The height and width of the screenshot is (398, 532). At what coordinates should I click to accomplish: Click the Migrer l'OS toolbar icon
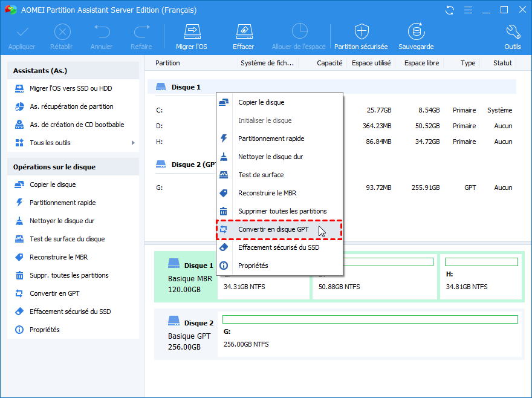[191, 31]
